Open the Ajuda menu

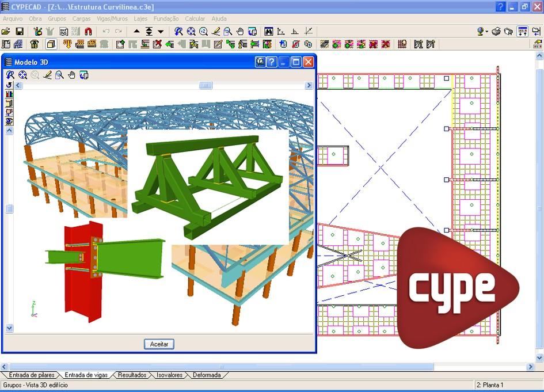point(219,19)
